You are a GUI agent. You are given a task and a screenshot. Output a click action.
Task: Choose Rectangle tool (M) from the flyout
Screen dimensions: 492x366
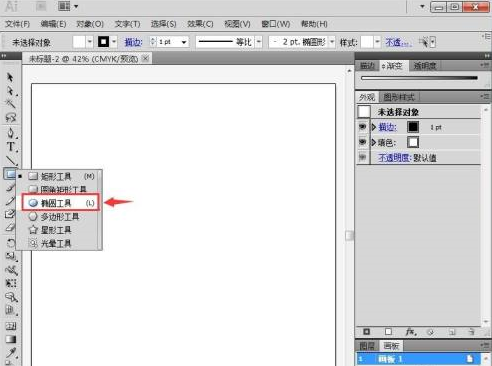(x=60, y=176)
